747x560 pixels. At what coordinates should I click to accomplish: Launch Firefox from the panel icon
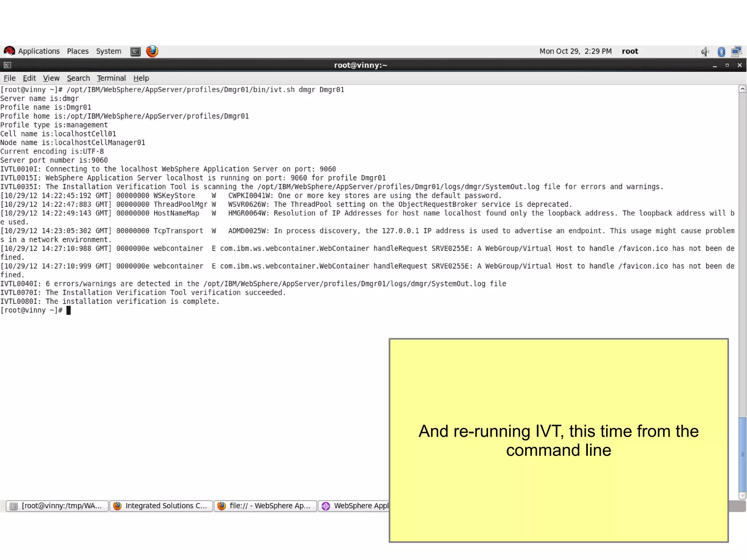point(152,51)
